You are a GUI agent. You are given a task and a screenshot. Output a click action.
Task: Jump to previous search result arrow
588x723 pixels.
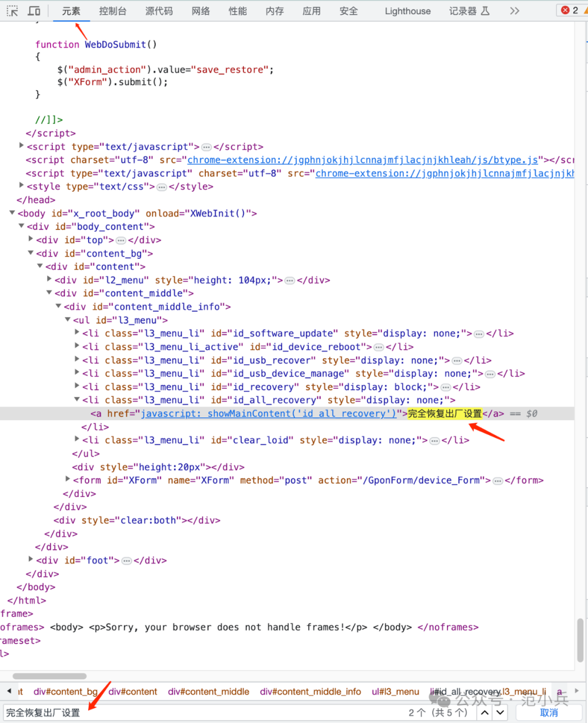click(484, 712)
